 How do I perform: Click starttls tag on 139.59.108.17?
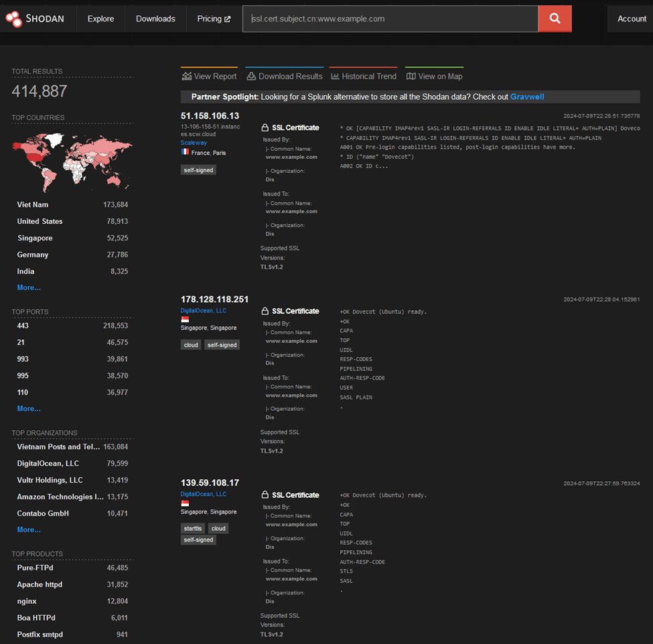pyautogui.click(x=192, y=529)
